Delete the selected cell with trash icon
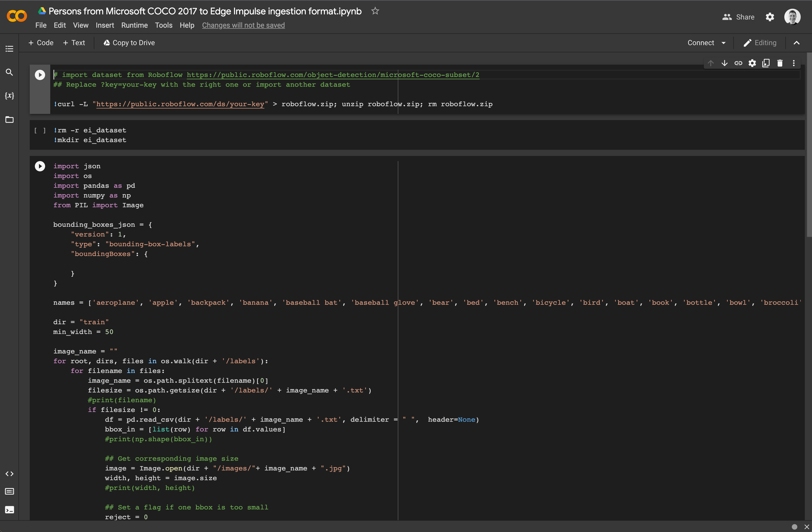Screen dimensions: 812x532 point(780,63)
